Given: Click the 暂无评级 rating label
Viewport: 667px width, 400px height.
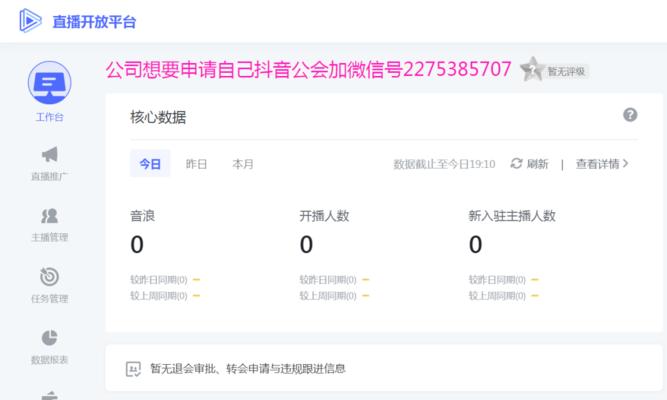Looking at the screenshot, I should coord(566,71).
